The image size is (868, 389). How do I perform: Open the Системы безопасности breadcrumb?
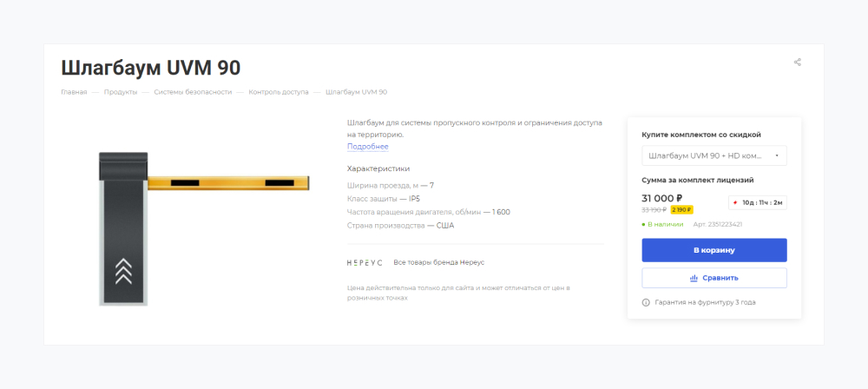[193, 92]
